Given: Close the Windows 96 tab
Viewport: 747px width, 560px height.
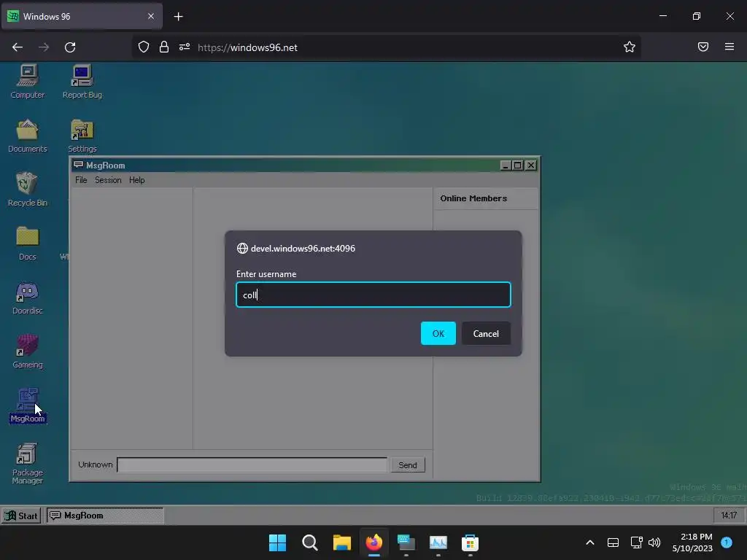Looking at the screenshot, I should tap(150, 16).
